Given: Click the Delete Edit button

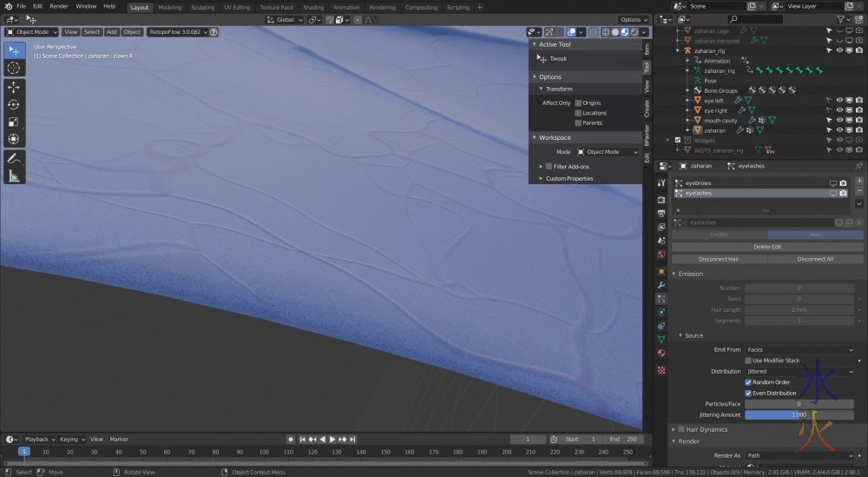Looking at the screenshot, I should click(x=766, y=247).
